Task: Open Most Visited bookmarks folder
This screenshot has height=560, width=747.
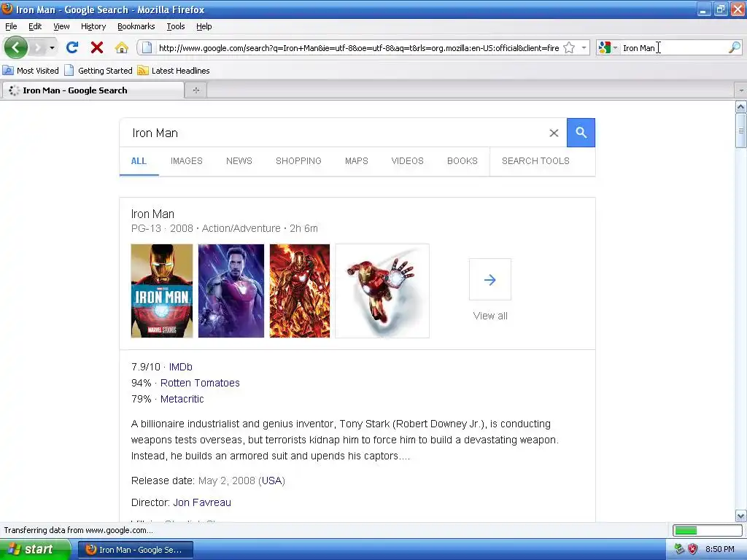Action: point(31,71)
